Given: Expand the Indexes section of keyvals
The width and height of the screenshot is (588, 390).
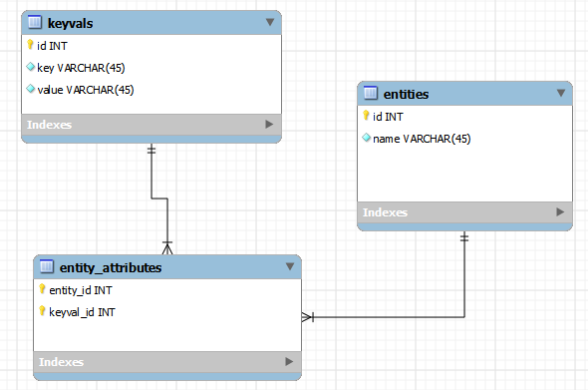Looking at the screenshot, I should pyautogui.click(x=269, y=125).
